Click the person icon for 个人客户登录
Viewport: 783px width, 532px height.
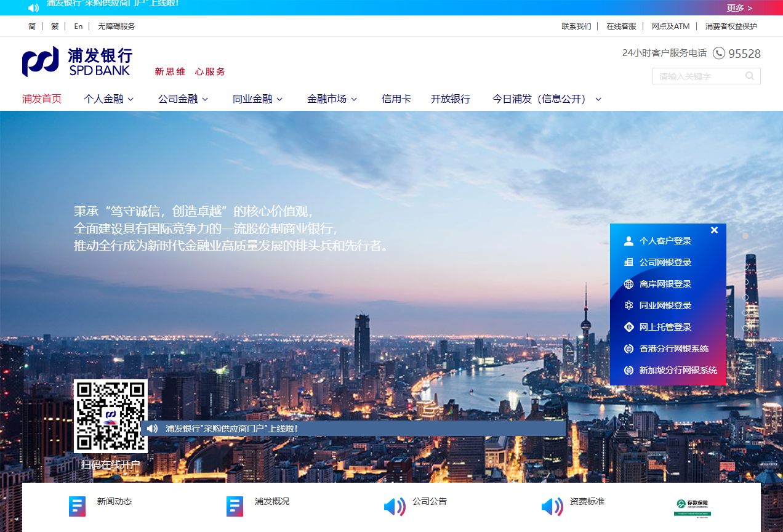[628, 240]
